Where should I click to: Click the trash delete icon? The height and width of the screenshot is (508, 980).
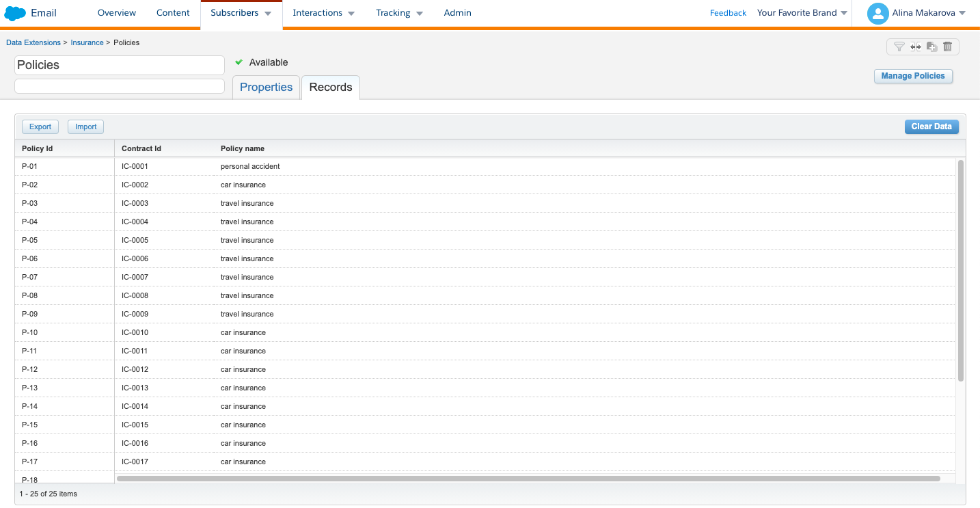point(947,46)
